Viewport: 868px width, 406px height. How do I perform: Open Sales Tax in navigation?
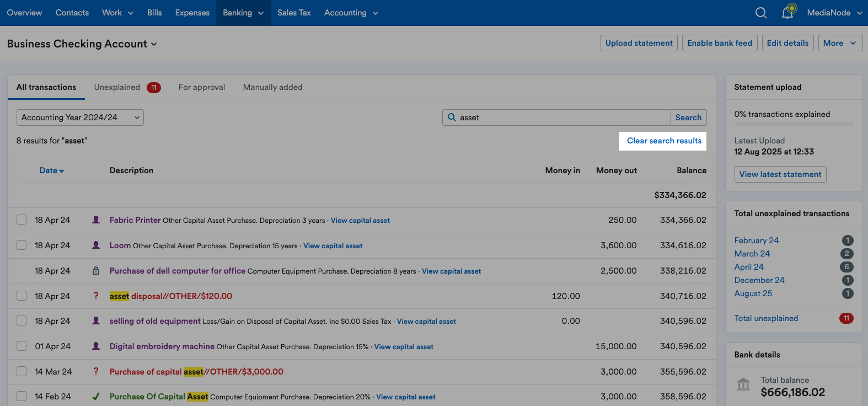coord(294,13)
